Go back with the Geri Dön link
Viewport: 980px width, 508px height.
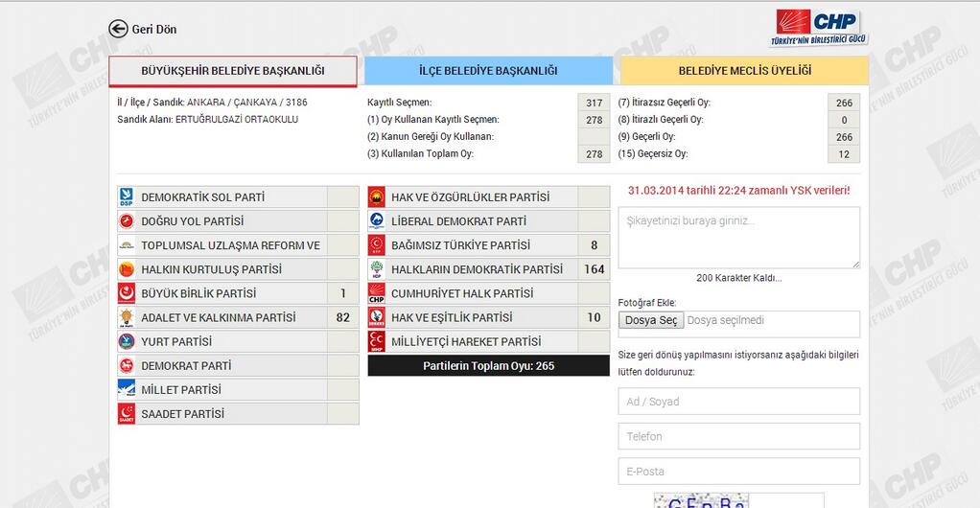tap(154, 29)
